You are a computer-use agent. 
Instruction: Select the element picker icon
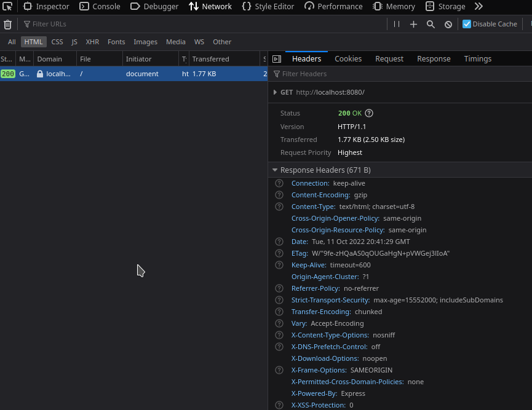coord(9,6)
